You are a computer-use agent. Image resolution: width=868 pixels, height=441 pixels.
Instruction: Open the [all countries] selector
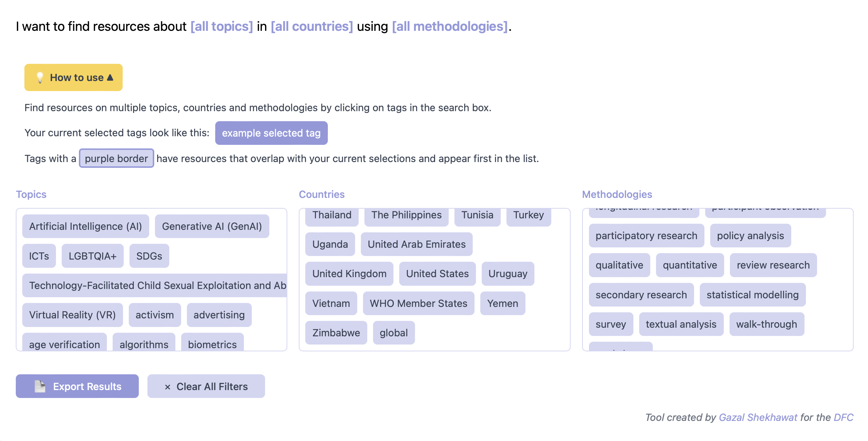312,26
